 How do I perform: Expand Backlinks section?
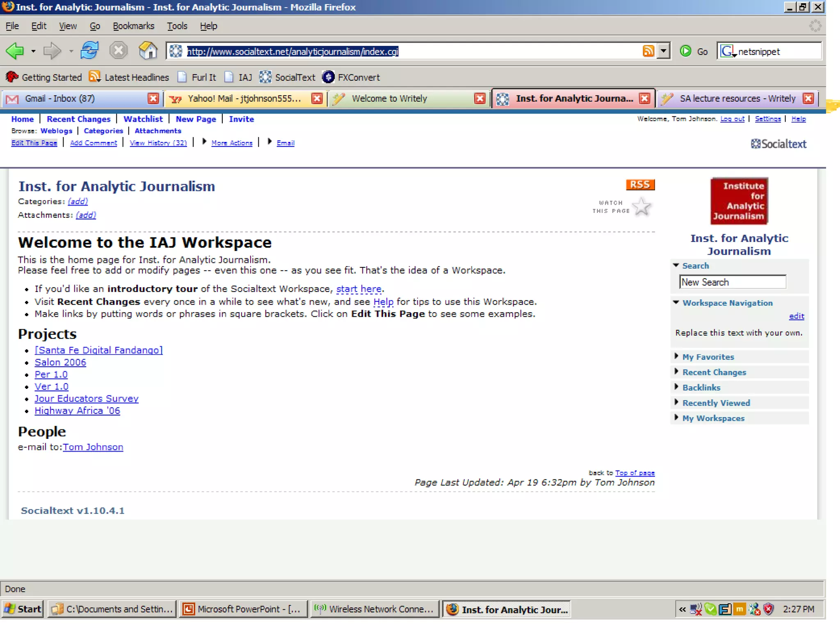click(676, 386)
